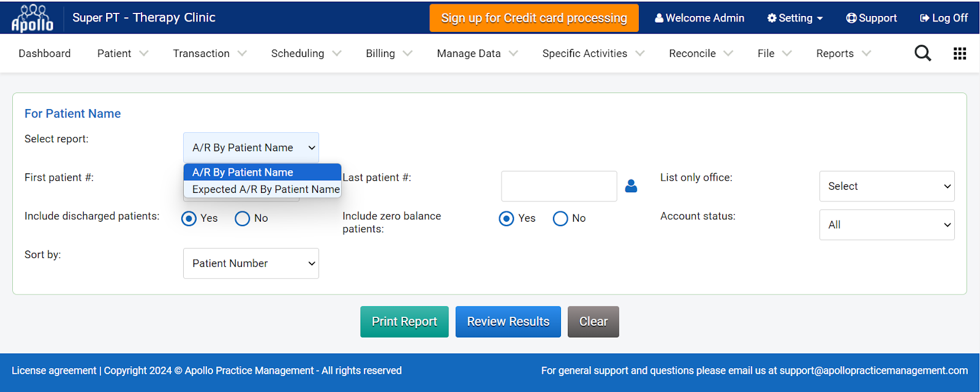The width and height of the screenshot is (980, 392).
Task: Click the Review Results button
Action: pyautogui.click(x=508, y=322)
